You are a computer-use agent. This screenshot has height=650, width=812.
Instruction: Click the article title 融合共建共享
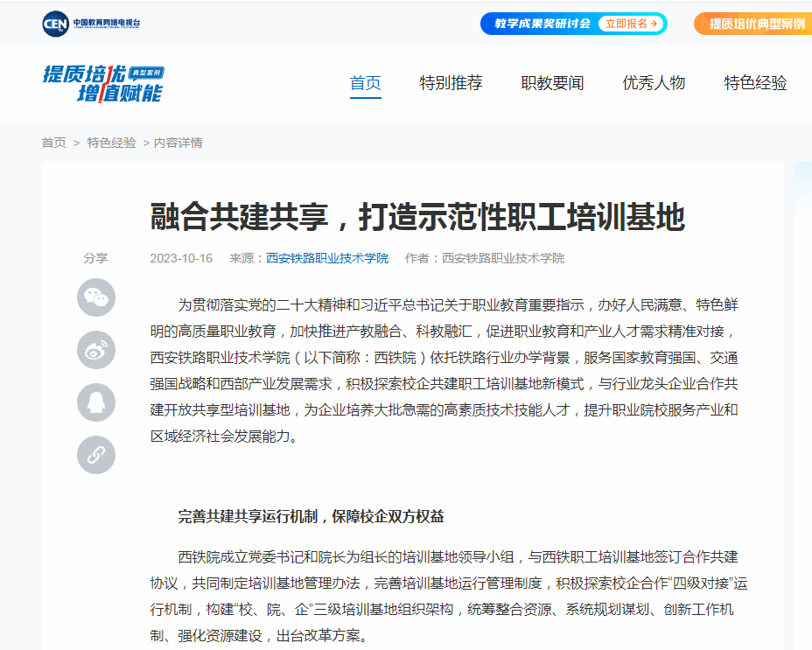pos(416,217)
